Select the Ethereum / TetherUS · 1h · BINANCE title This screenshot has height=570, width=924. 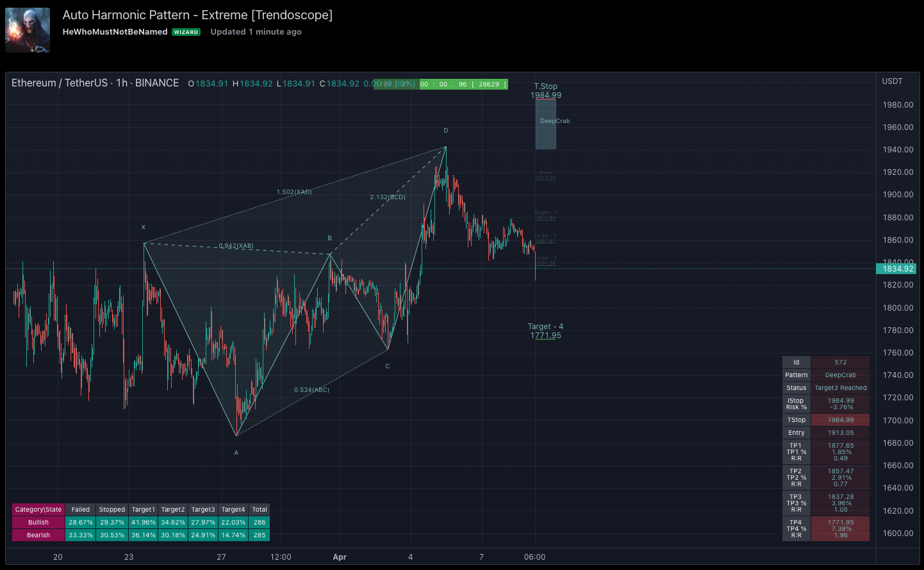(95, 83)
